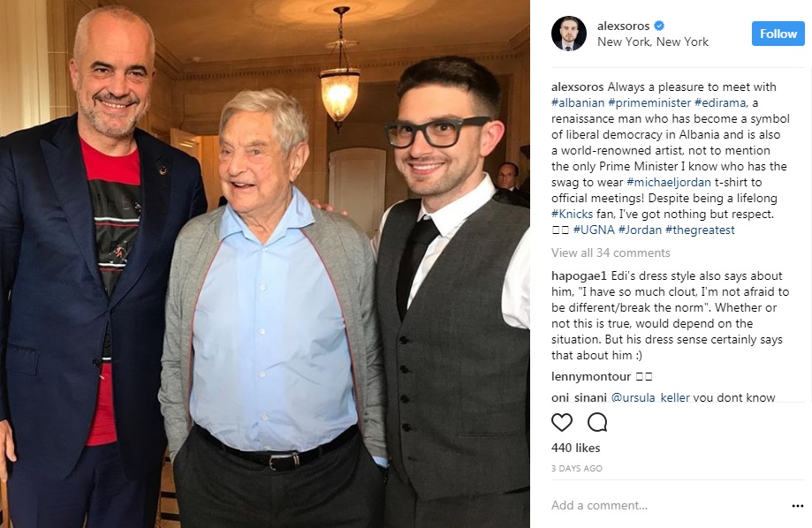The width and height of the screenshot is (812, 528).
Task: Open the #primeminister hashtag
Action: [x=649, y=102]
